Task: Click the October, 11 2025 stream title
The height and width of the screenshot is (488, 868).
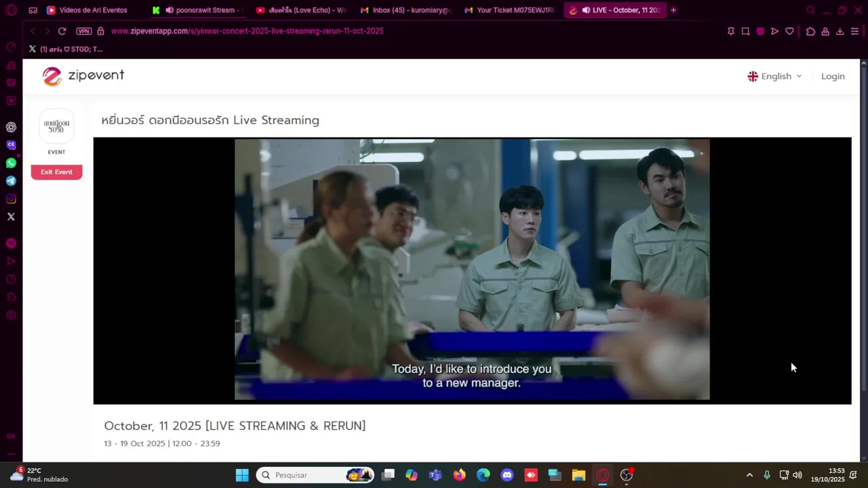Action: click(x=235, y=426)
